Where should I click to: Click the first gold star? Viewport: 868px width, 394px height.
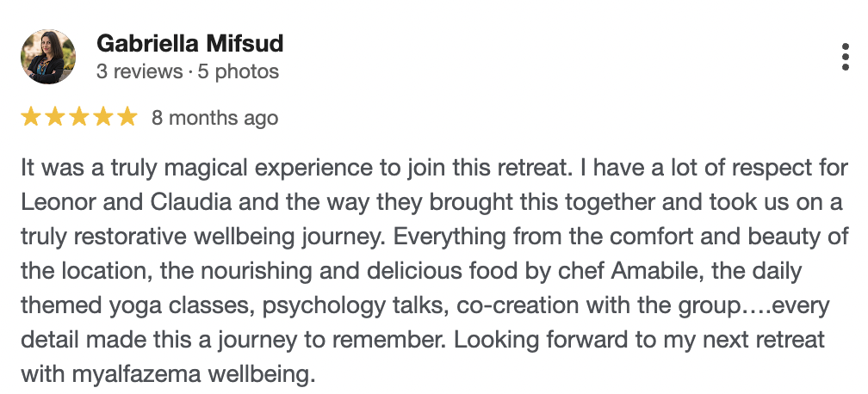(x=31, y=117)
